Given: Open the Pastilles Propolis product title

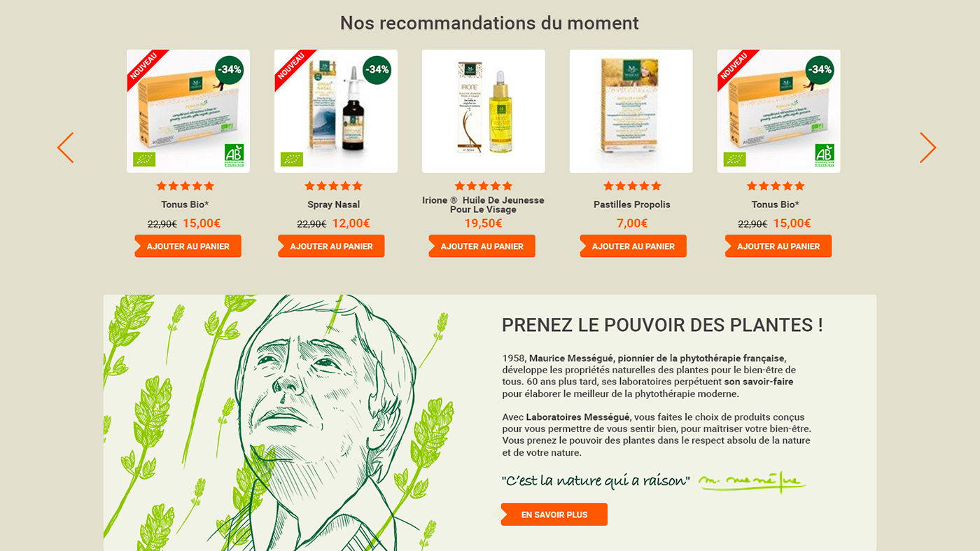Looking at the screenshot, I should coord(632,204).
